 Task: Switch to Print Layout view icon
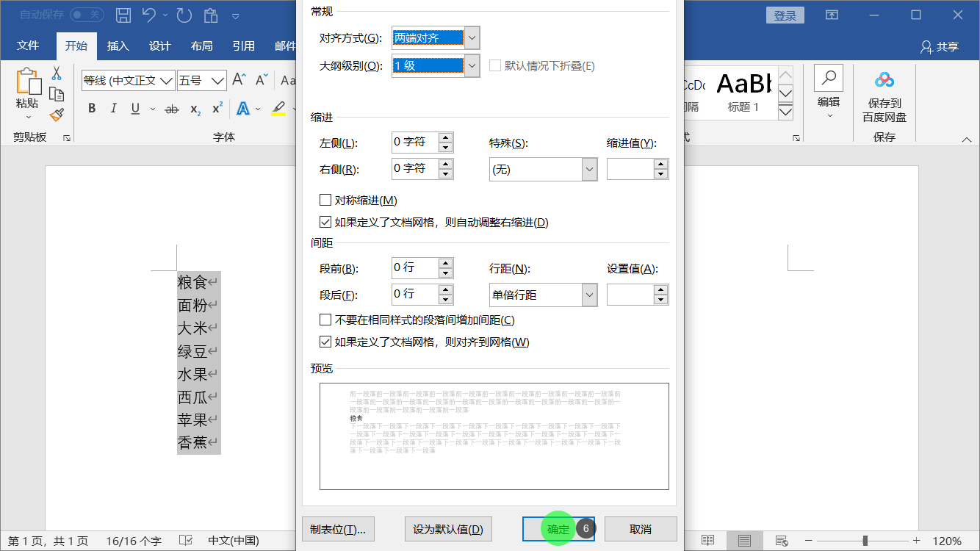[744, 541]
